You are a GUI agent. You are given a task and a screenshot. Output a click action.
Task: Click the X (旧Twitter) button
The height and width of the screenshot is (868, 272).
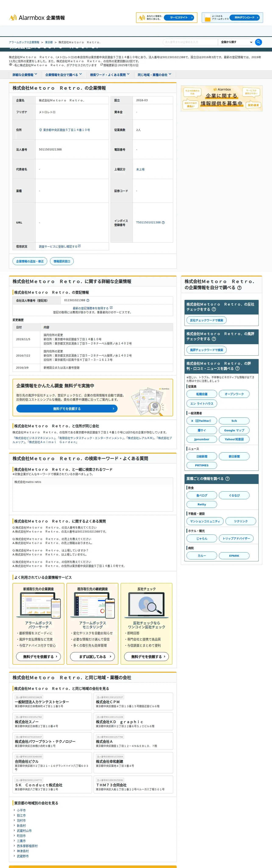[202, 421]
